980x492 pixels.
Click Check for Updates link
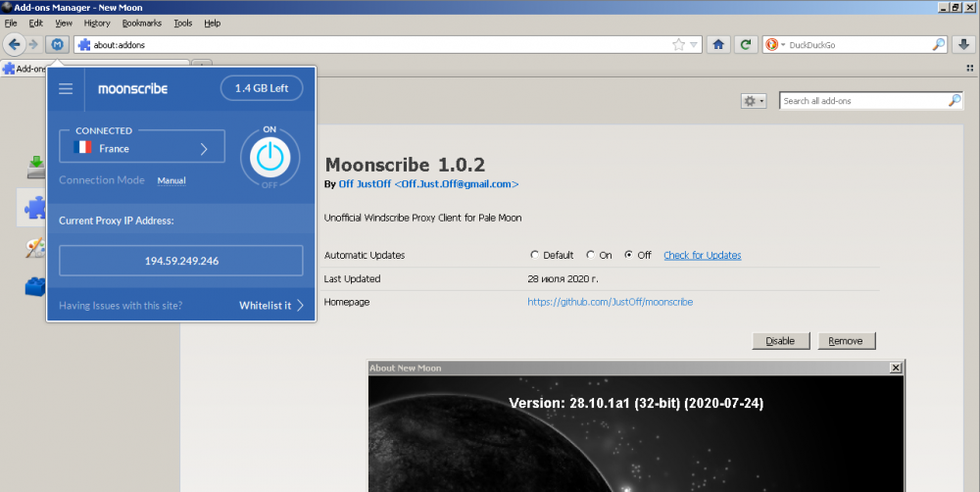pos(702,255)
